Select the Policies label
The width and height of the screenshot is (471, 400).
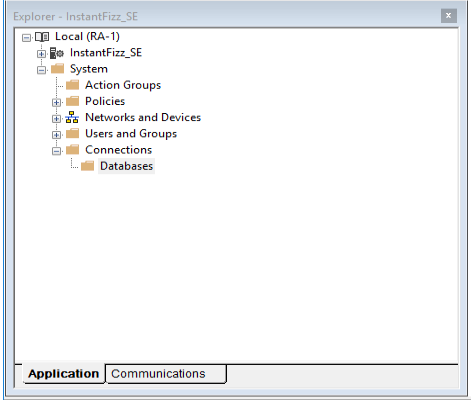(x=105, y=101)
